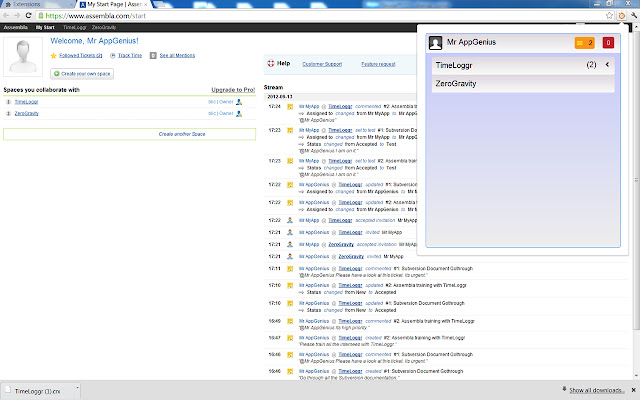The height and width of the screenshot is (400, 640).
Task: Expand the ZeroGravity space row icon
Action: click(x=9, y=113)
